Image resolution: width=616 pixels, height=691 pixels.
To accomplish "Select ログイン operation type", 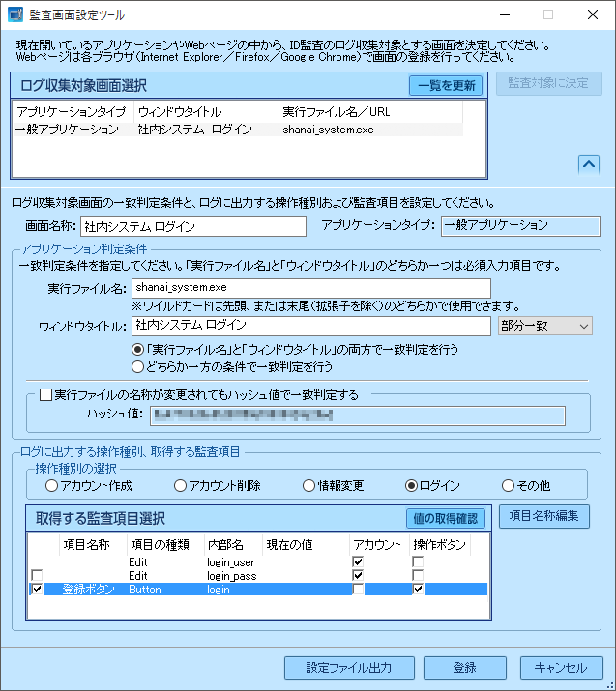I will [411, 486].
